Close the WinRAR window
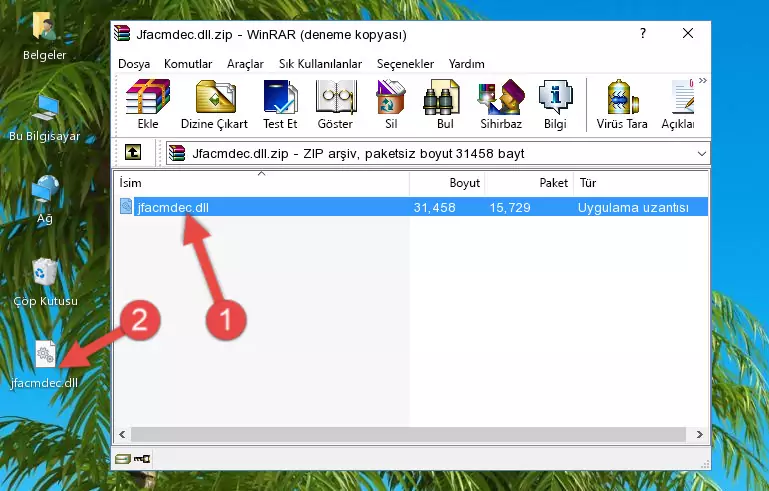 (688, 33)
